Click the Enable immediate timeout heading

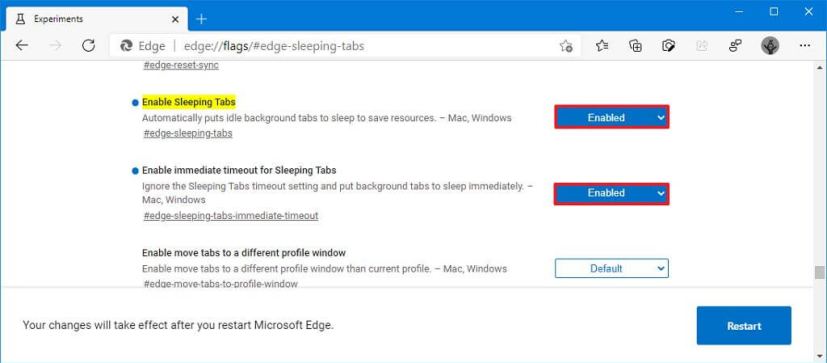[239, 170]
